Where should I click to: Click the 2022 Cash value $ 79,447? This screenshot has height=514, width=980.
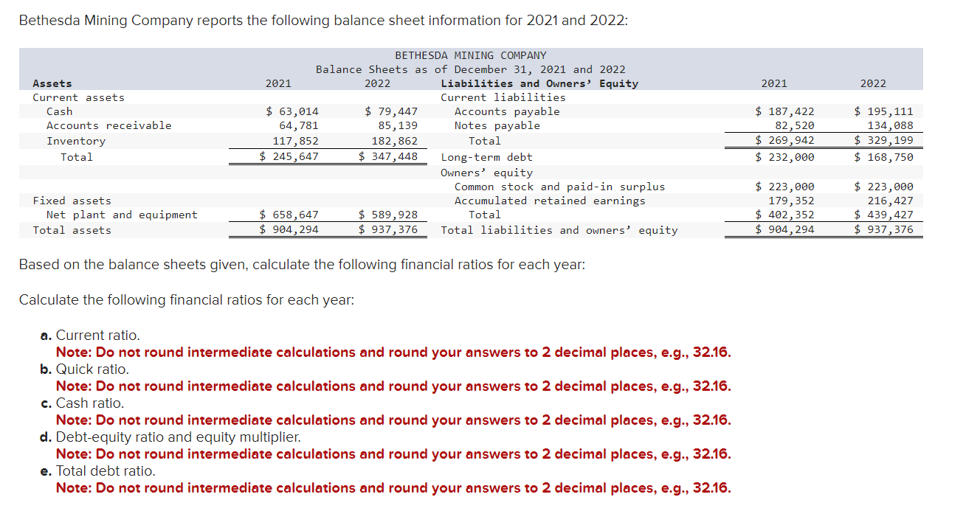(392, 112)
